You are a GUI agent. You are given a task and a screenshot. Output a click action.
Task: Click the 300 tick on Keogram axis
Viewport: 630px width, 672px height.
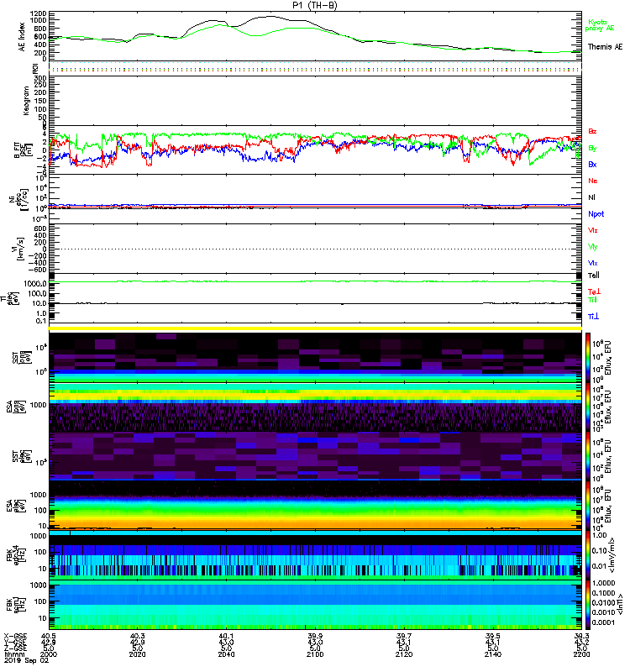[x=39, y=78]
